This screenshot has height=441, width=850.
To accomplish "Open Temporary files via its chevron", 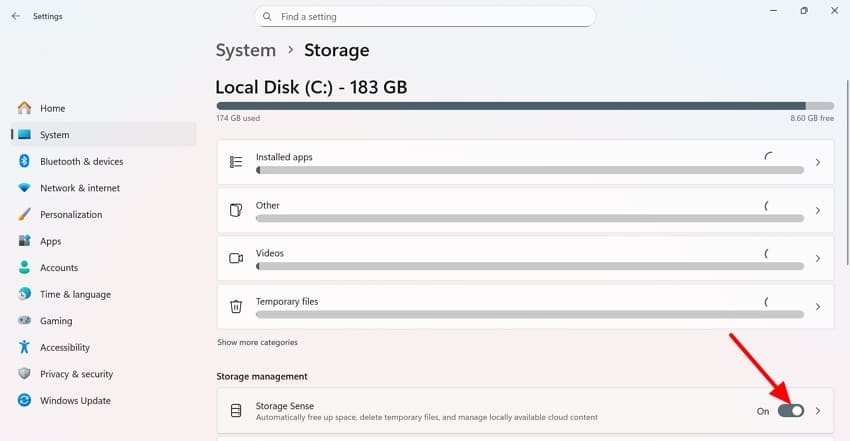I will pyautogui.click(x=817, y=307).
